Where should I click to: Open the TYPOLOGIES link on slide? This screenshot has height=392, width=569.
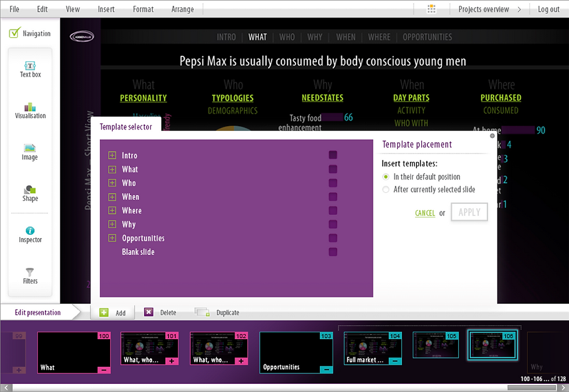pyautogui.click(x=233, y=98)
